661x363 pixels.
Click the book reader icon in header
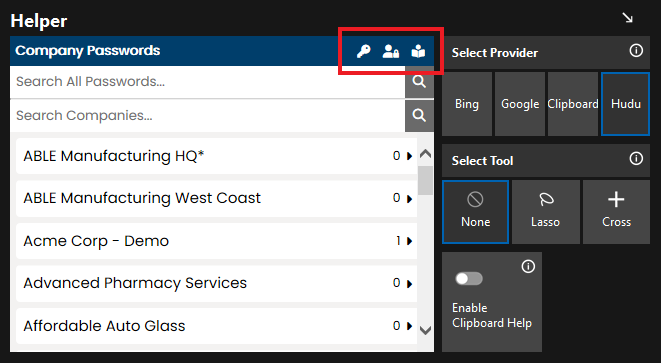pyautogui.click(x=418, y=51)
